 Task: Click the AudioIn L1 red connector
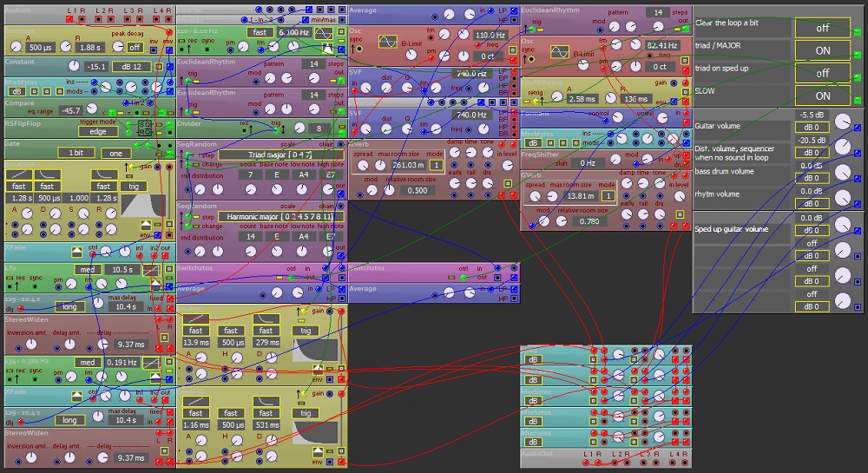point(69,19)
